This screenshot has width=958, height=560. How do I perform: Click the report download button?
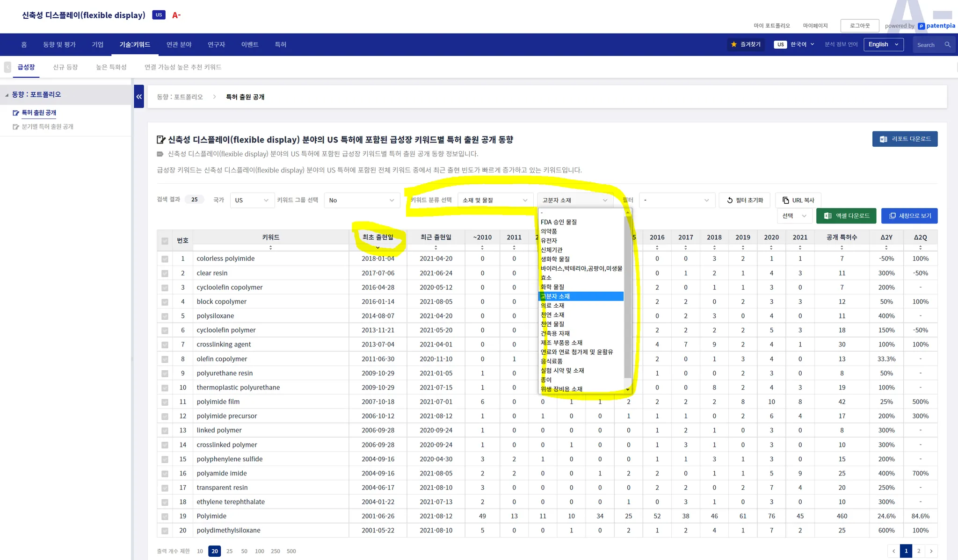click(x=905, y=139)
